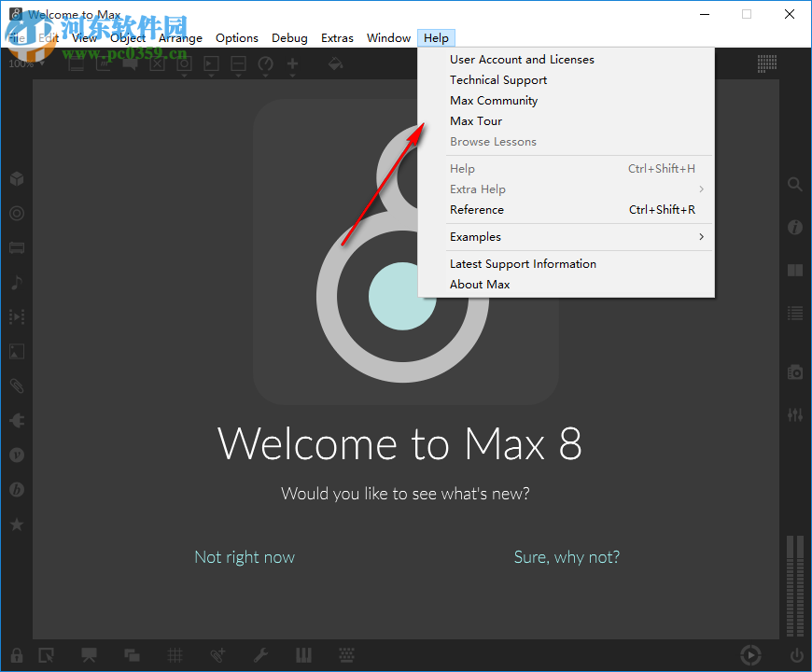This screenshot has height=672, width=812.
Task: Open the Max Console from the right sidebar
Action: tap(795, 313)
